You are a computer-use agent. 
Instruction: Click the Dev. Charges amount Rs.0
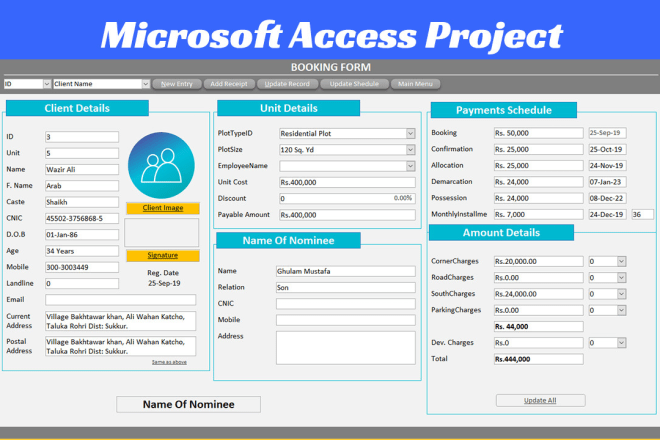[538, 343]
